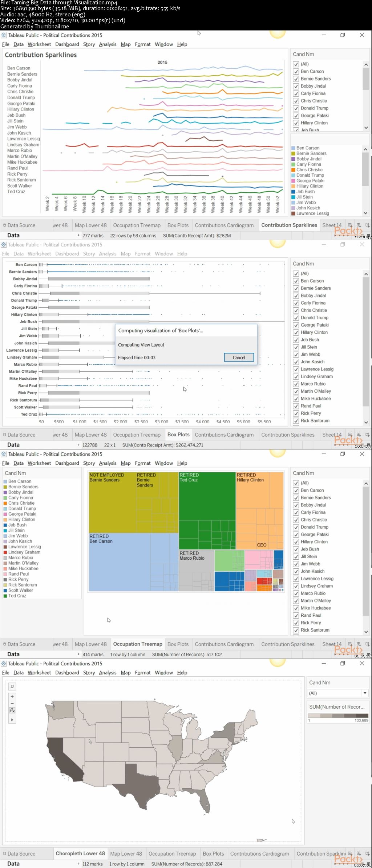Uncheck Carly Fiorina in Sparklines frame filter
Screen dimensions: 372x868
(x=296, y=93)
